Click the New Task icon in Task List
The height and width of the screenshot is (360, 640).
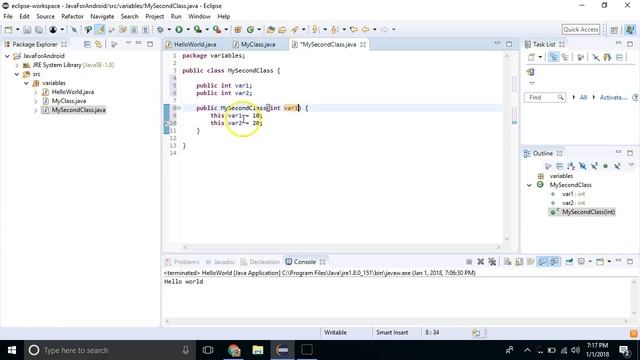[531, 58]
